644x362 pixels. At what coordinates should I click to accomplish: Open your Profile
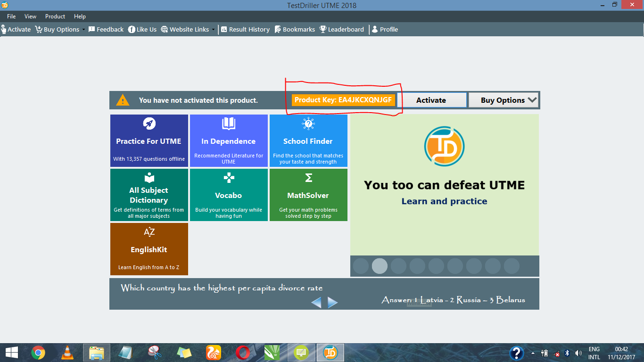point(385,29)
